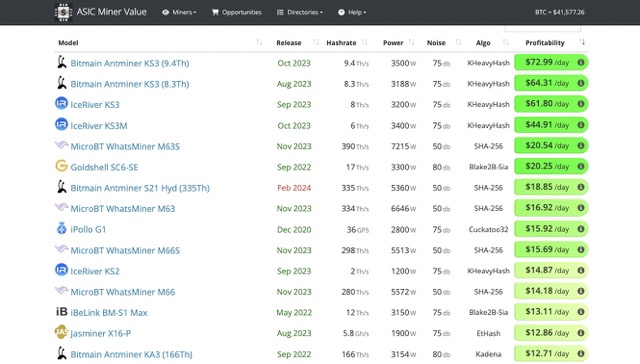
Task: Click the 390 Th/s hashrate value
Action: (355, 146)
